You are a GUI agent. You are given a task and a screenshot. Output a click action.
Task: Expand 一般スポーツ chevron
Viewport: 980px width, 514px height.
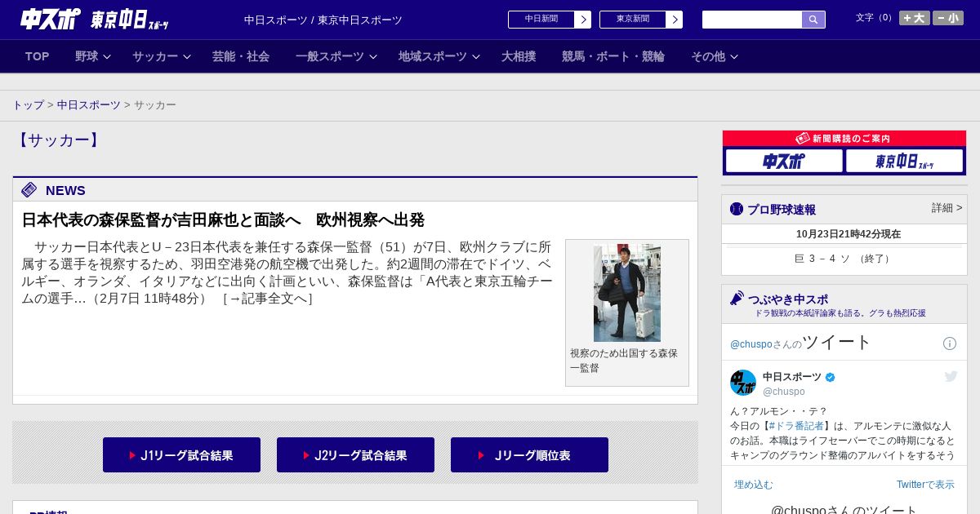373,57
